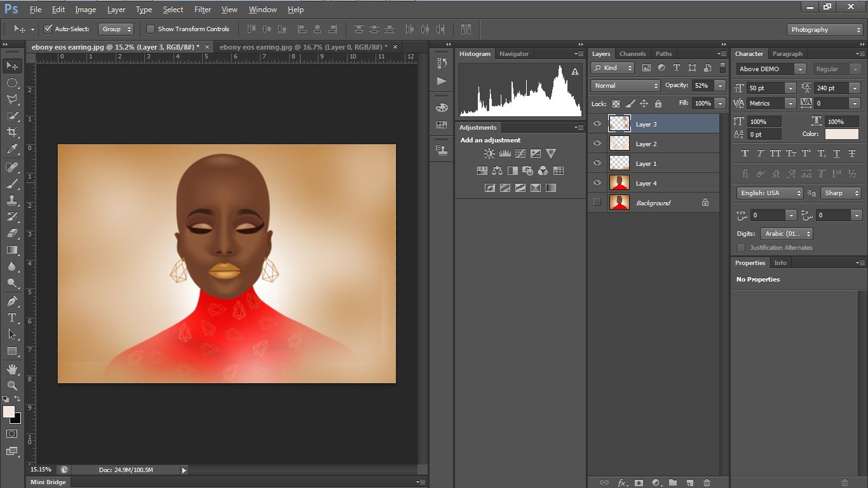
Task: Select the Horizontal Type tool
Action: [12, 318]
